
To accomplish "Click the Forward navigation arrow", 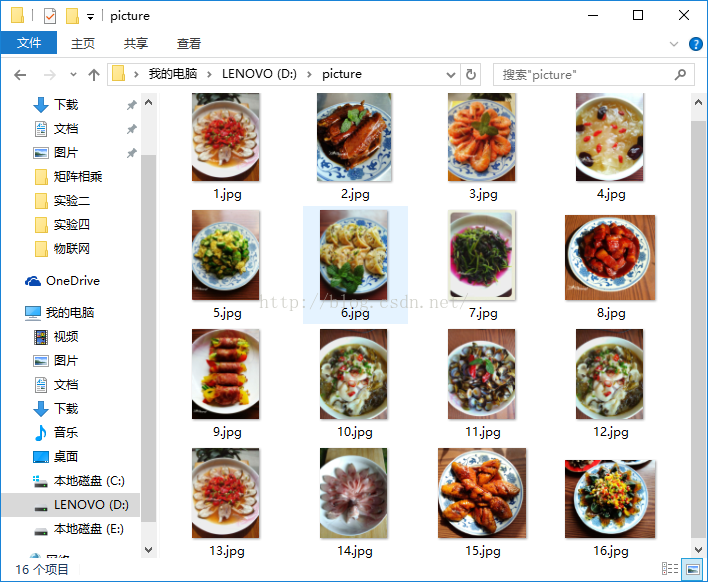I will coord(49,74).
